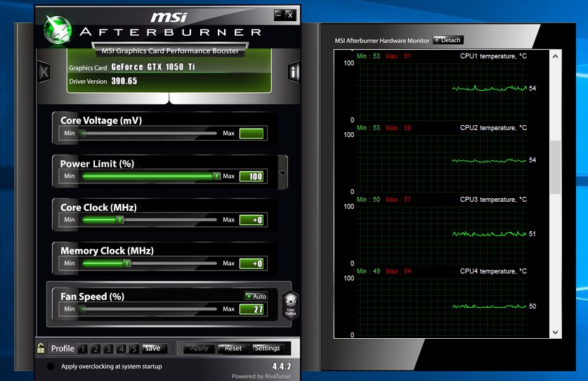Click the hardware monitor scrollbar thumb
This screenshot has height=381, width=588.
556,167
